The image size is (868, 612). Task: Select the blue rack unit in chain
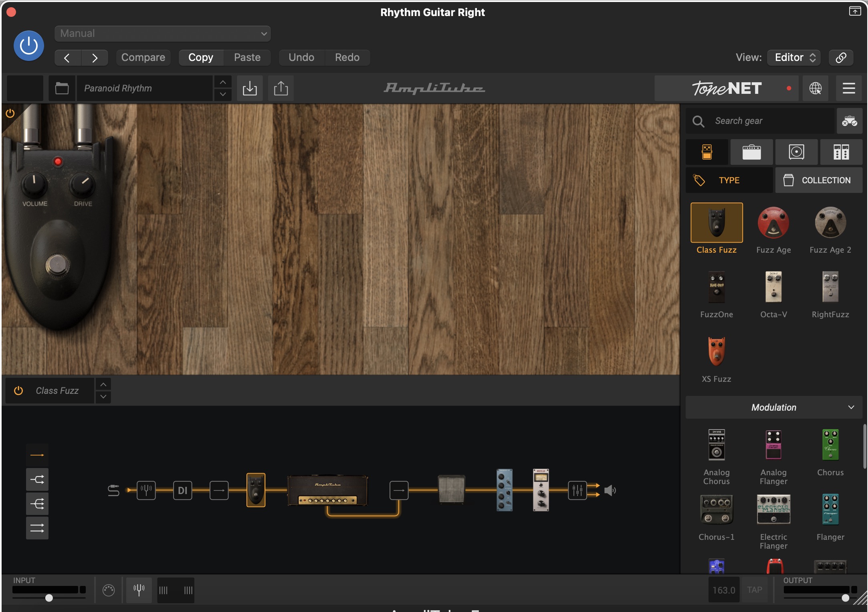[505, 490]
